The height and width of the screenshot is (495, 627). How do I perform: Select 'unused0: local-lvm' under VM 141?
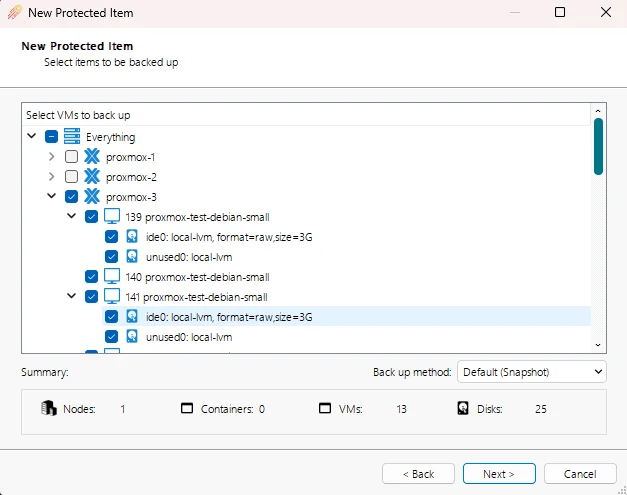(189, 337)
